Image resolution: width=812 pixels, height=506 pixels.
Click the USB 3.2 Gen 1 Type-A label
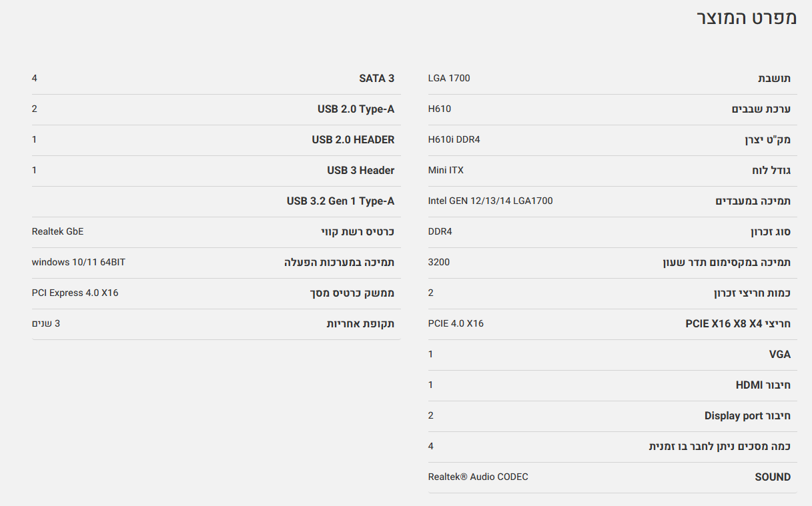pos(340,201)
